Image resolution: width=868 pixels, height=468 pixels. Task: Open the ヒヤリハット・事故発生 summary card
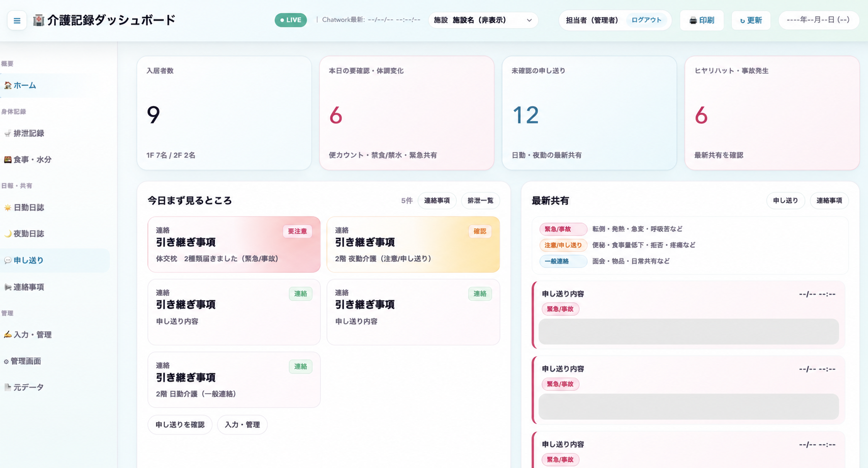point(772,113)
